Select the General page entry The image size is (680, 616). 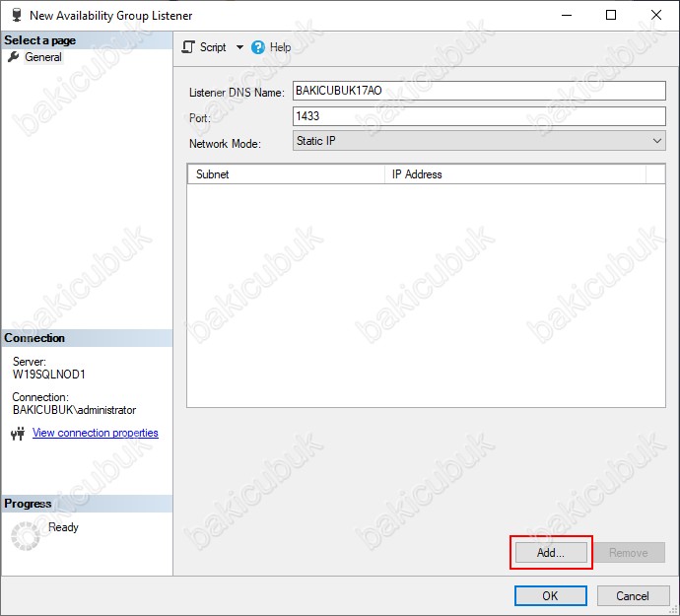coord(43,57)
